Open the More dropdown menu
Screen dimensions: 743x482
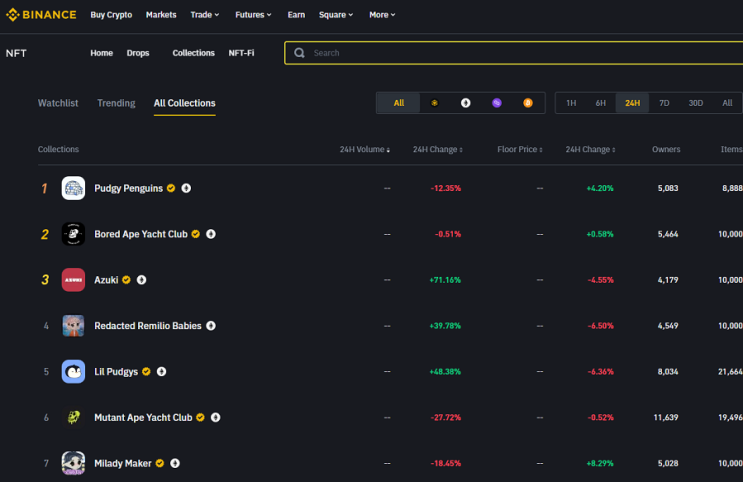[382, 15]
